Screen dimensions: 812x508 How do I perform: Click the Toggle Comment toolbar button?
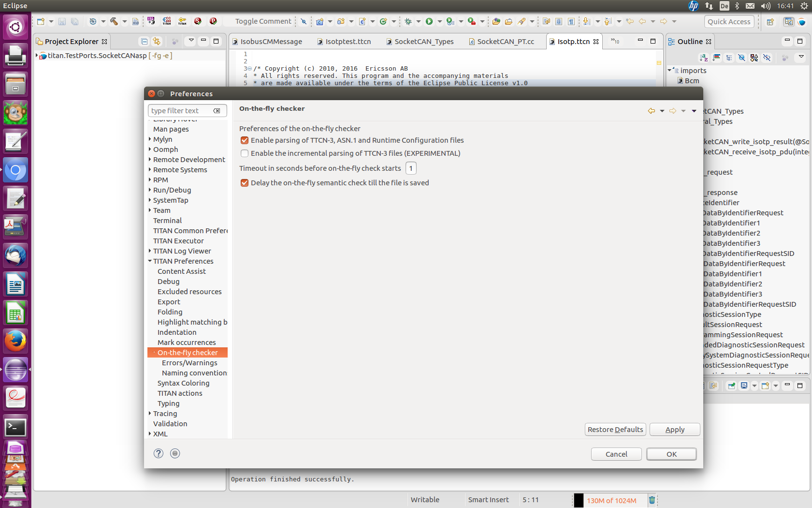pos(263,21)
